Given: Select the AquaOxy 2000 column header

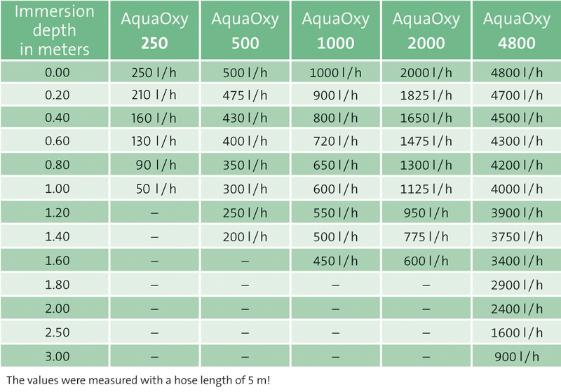Looking at the screenshot, I should click(x=426, y=30).
